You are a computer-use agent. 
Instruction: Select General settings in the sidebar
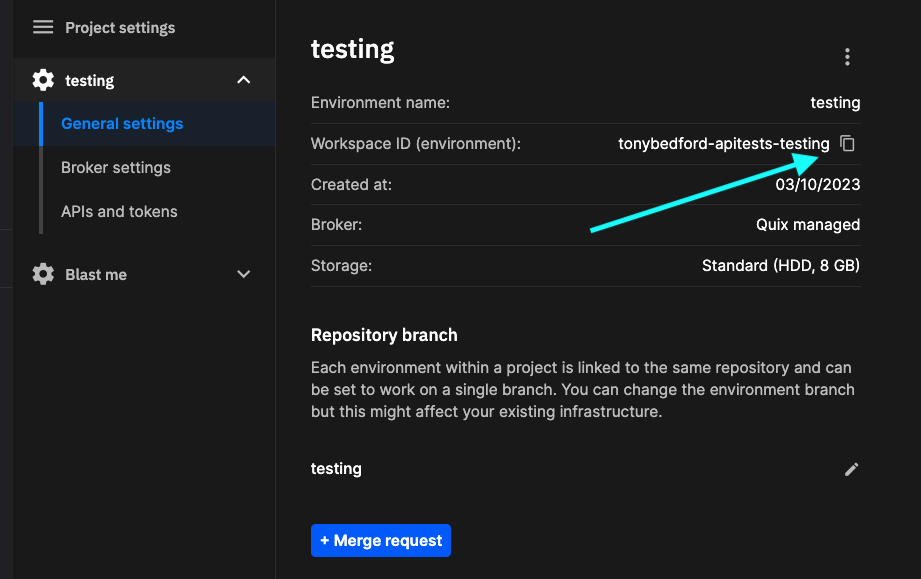coord(122,124)
